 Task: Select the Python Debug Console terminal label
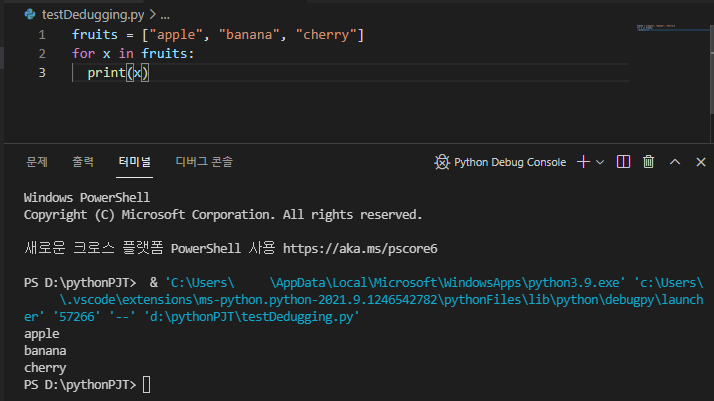click(x=510, y=162)
